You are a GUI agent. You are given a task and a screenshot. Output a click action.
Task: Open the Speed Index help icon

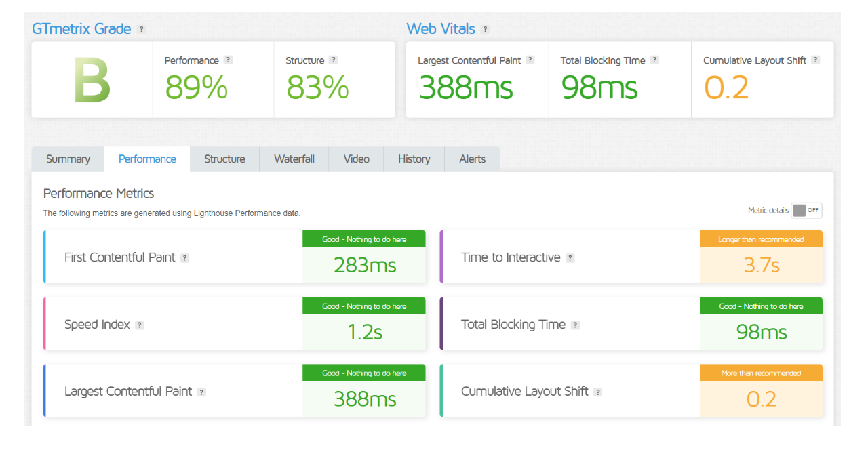click(x=139, y=325)
